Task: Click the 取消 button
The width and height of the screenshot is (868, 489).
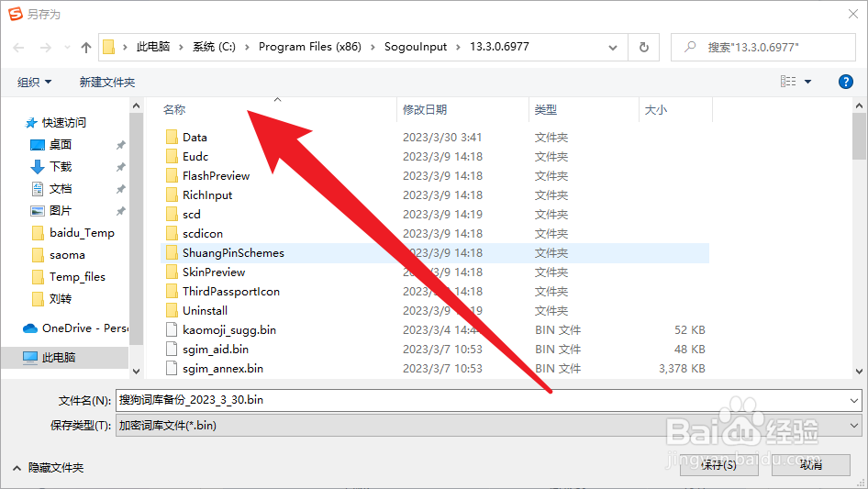Action: click(x=811, y=464)
